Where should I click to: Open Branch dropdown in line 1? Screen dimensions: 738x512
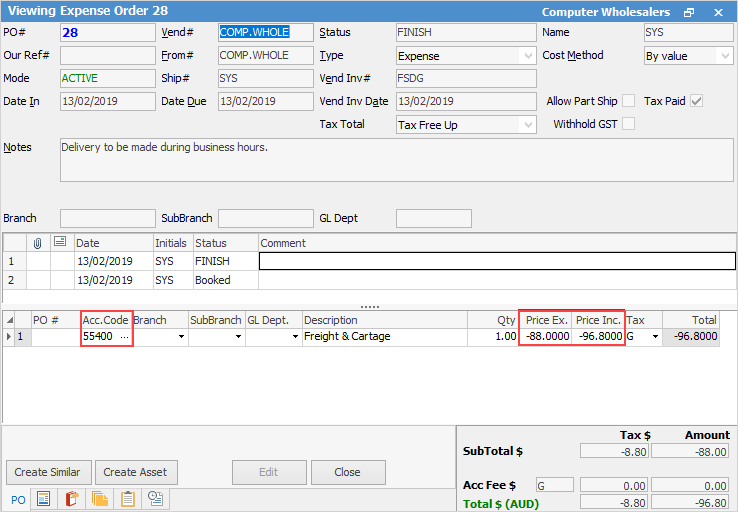coord(181,336)
